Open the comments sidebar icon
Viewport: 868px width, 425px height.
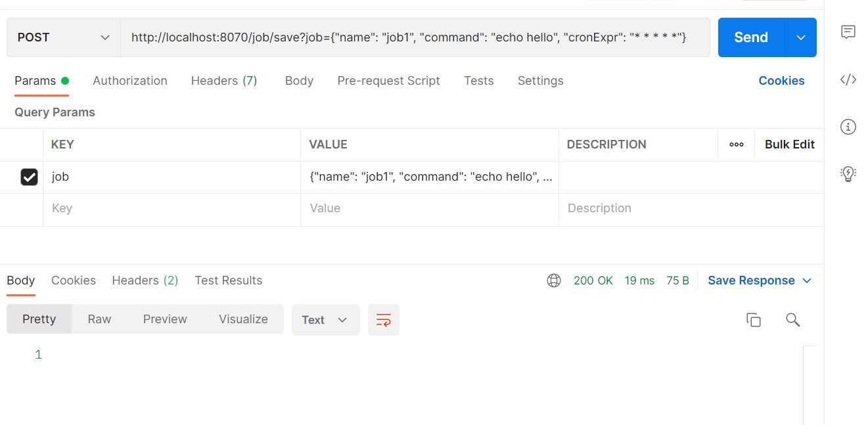(848, 32)
